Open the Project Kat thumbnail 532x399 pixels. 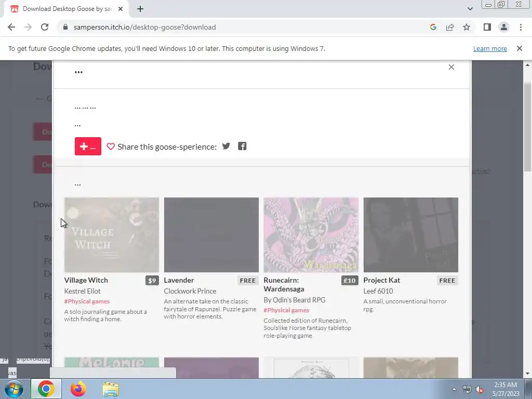[x=411, y=235]
